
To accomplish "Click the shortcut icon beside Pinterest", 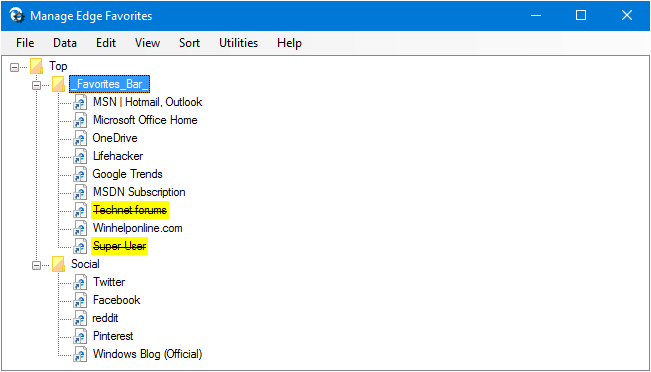I will pos(80,336).
